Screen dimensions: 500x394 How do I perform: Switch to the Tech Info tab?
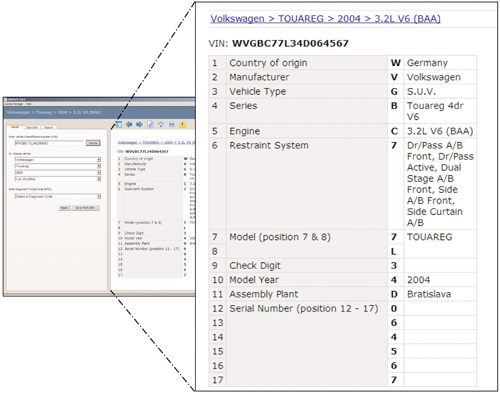tap(32, 128)
